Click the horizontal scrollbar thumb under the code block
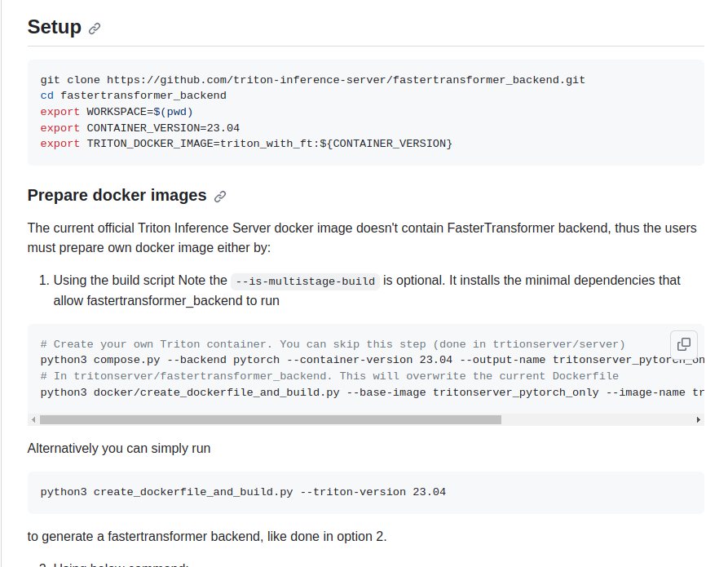Viewport: 728px width, 567px height. pyautogui.click(x=269, y=419)
